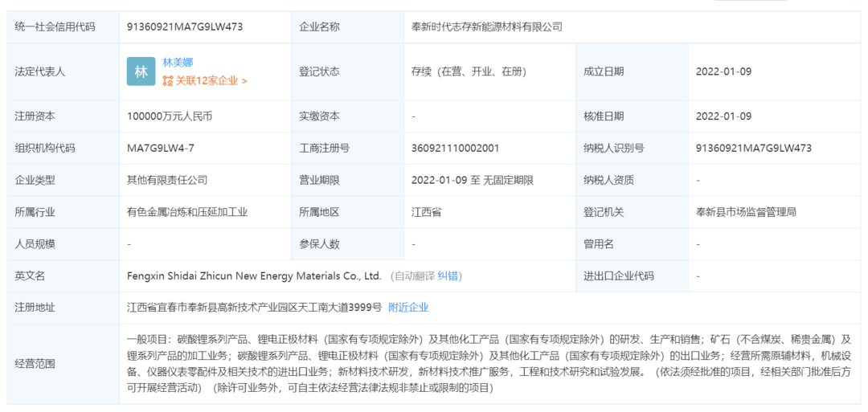Viewport: 868px width, 412px height.
Task: Click the 英文名 label
Action: click(30, 276)
